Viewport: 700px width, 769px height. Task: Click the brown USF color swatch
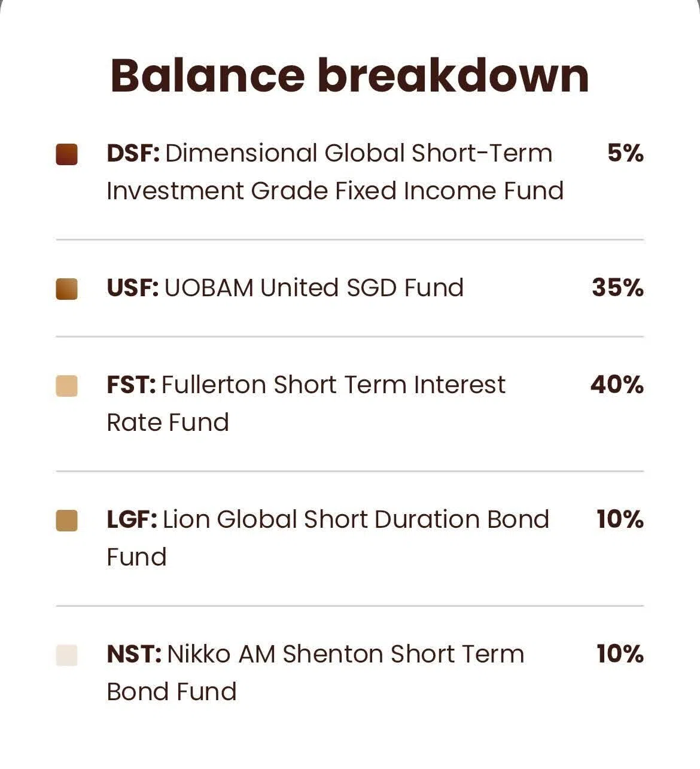tap(66, 288)
